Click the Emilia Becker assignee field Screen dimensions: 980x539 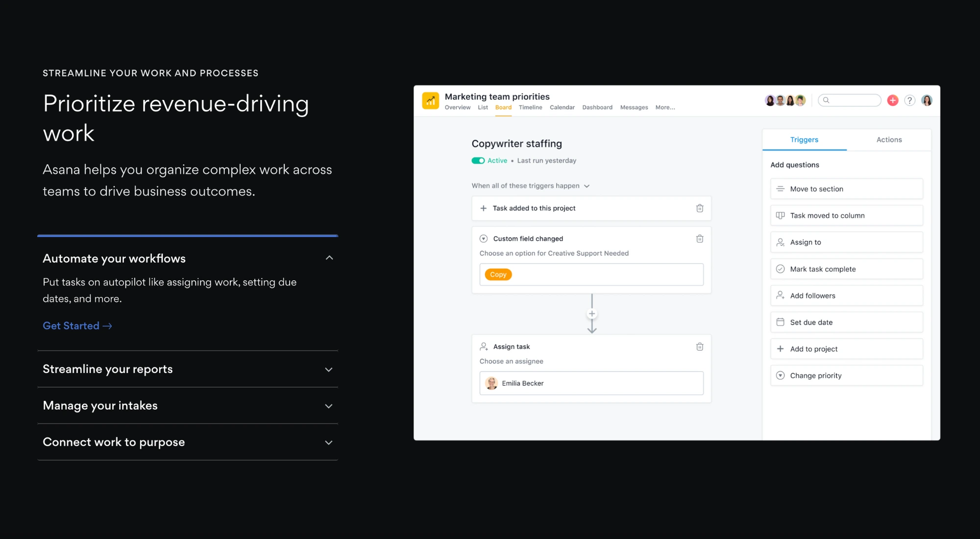[x=591, y=383]
